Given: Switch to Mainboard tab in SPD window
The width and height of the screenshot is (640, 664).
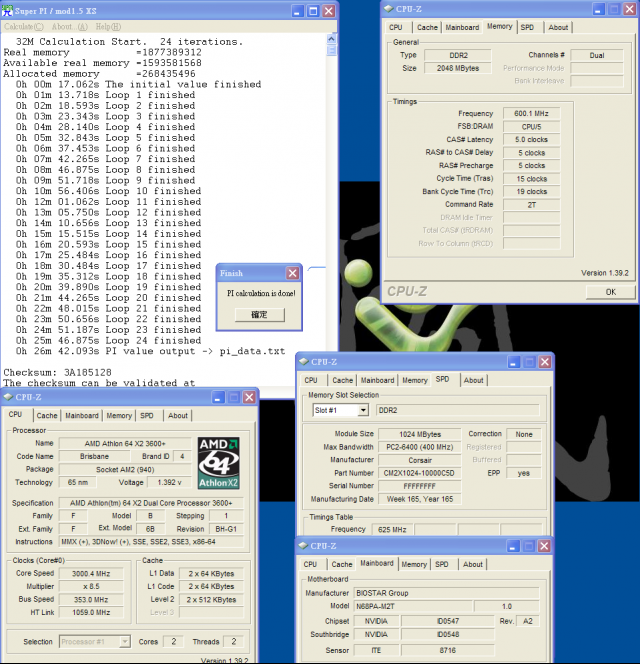Looking at the screenshot, I should point(377,380).
